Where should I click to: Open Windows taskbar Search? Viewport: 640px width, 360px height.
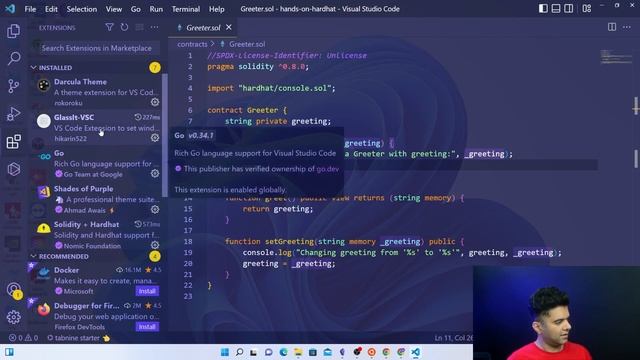(x=240, y=352)
